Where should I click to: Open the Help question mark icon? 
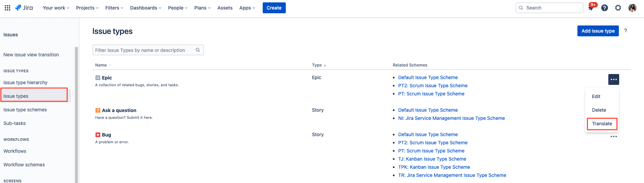(x=605, y=8)
